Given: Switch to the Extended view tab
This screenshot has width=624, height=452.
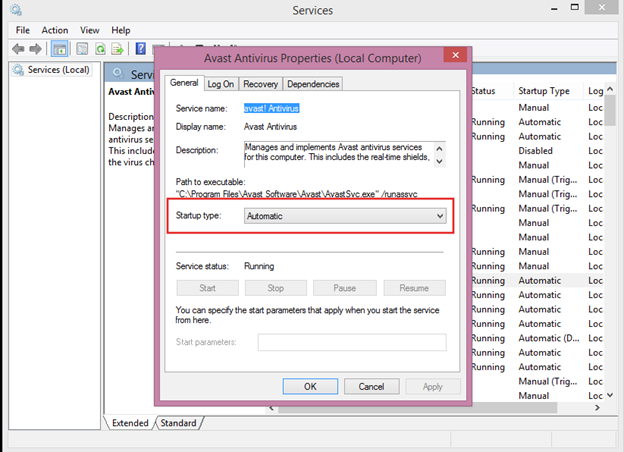Looking at the screenshot, I should pyautogui.click(x=130, y=423).
